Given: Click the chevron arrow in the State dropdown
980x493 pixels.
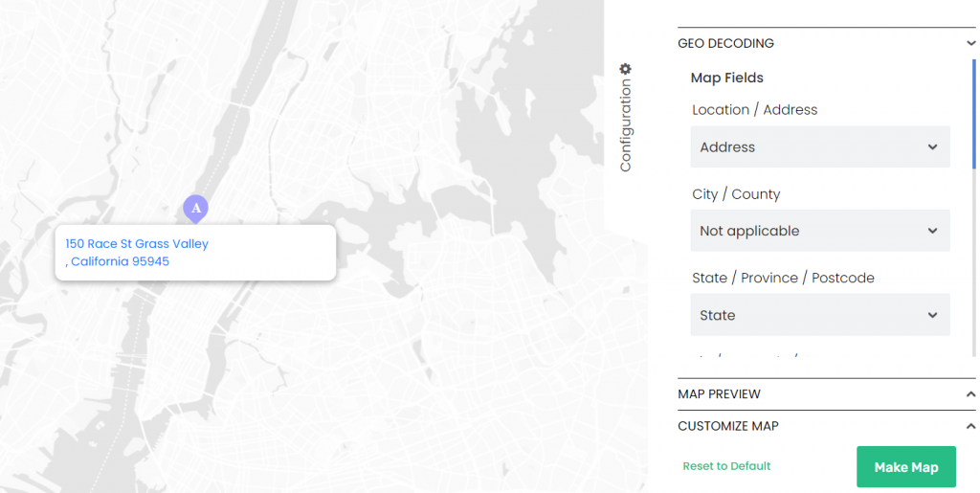Looking at the screenshot, I should [x=932, y=316].
